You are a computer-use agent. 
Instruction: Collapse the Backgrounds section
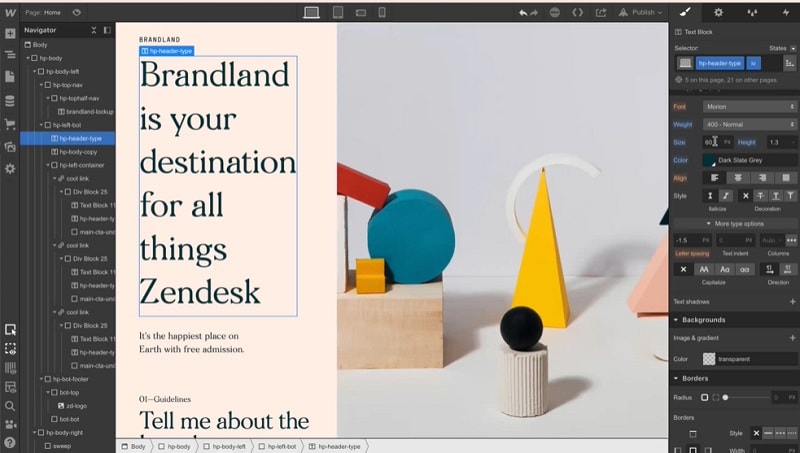[x=676, y=320]
